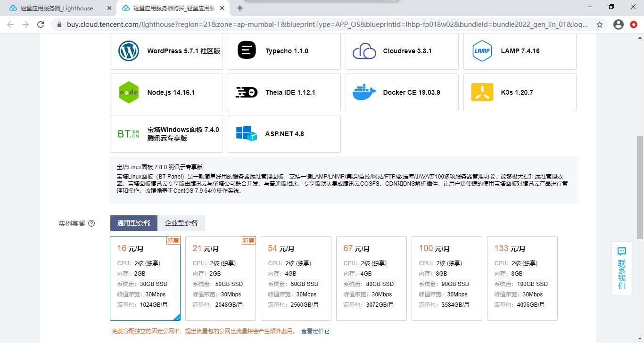Click the Typecho logo icon
This screenshot has width=644, height=343.
coord(247,50)
